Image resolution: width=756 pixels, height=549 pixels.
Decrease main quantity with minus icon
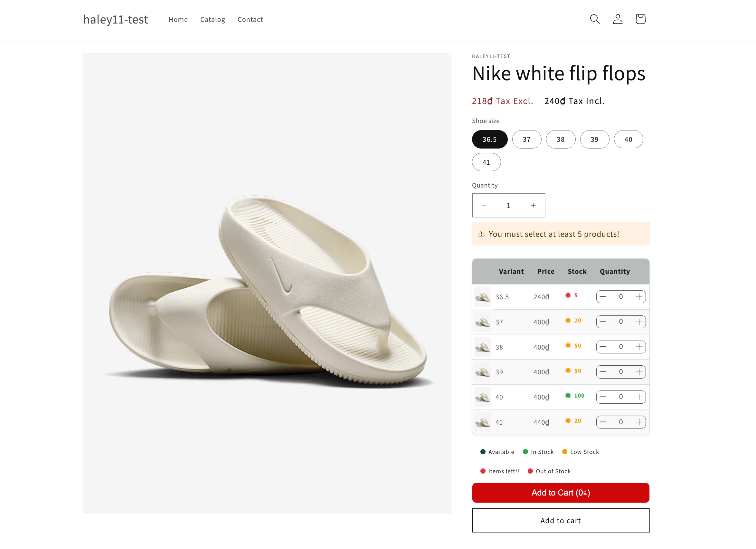[x=484, y=206]
